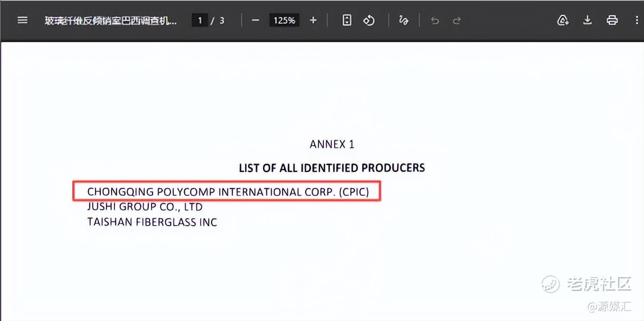Image resolution: width=644 pixels, height=321 pixels.
Task: Activate the draw annotation tool
Action: [404, 20]
